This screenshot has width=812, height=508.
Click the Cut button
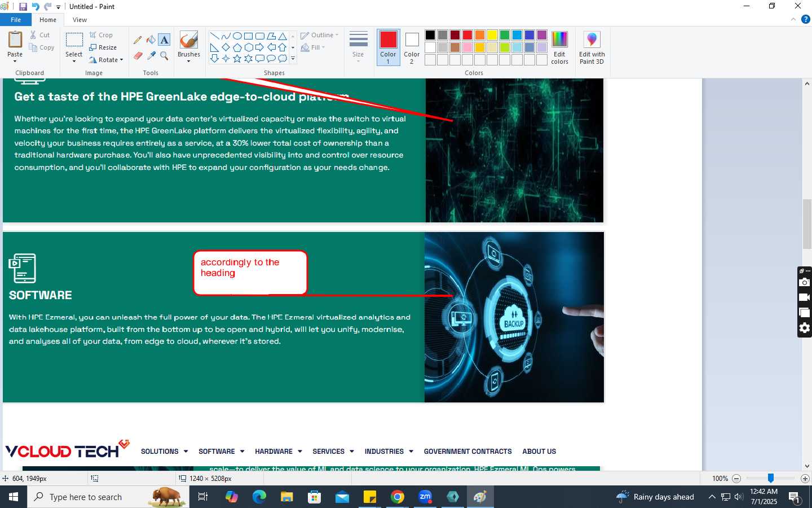40,35
